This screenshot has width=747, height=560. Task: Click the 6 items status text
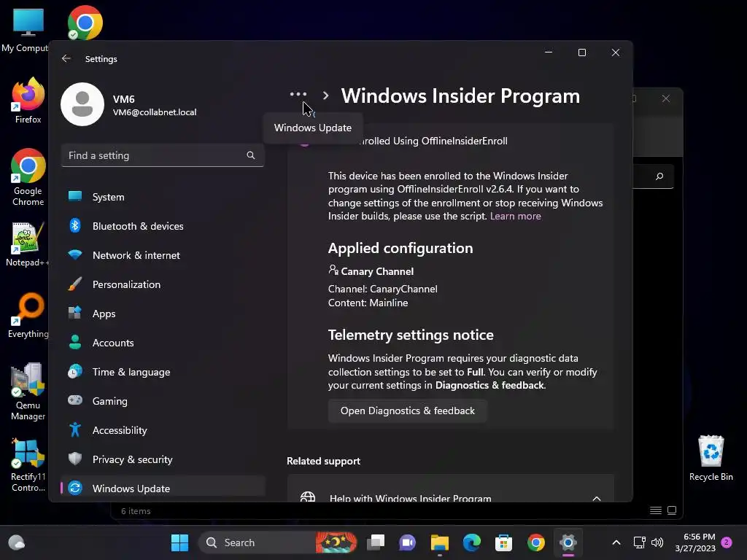[136, 511]
